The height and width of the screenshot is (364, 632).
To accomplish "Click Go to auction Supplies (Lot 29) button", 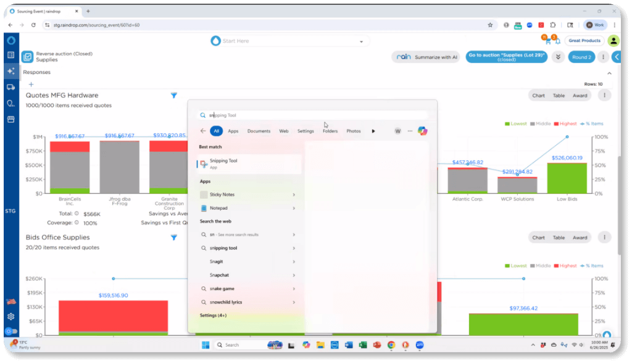I will click(x=506, y=57).
